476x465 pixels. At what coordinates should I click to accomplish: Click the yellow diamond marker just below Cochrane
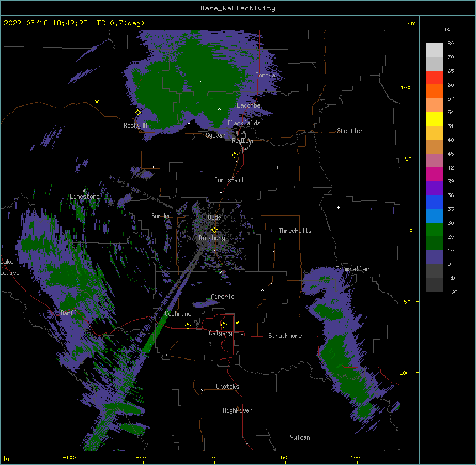188,326
